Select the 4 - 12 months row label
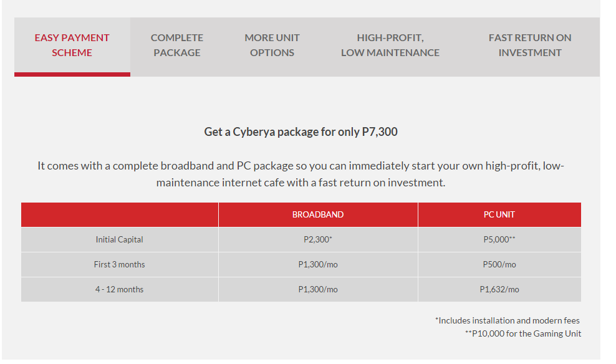Image resolution: width=616 pixels, height=364 pixels. [x=119, y=289]
